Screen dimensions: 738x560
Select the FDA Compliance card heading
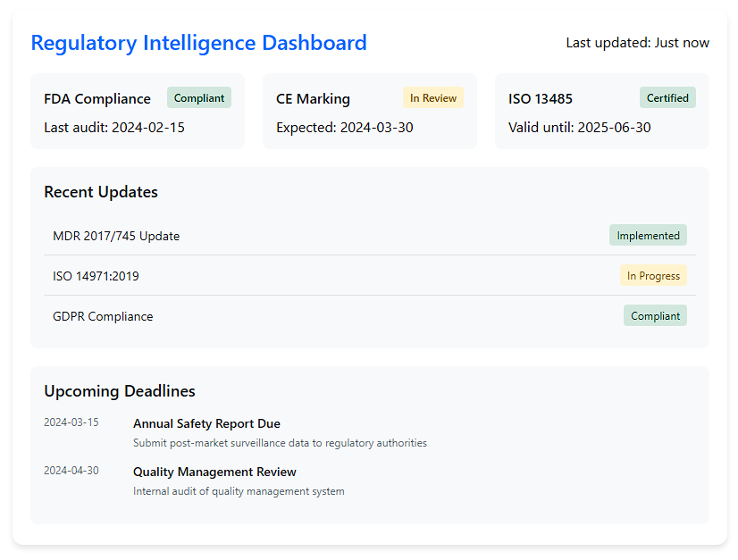(97, 99)
